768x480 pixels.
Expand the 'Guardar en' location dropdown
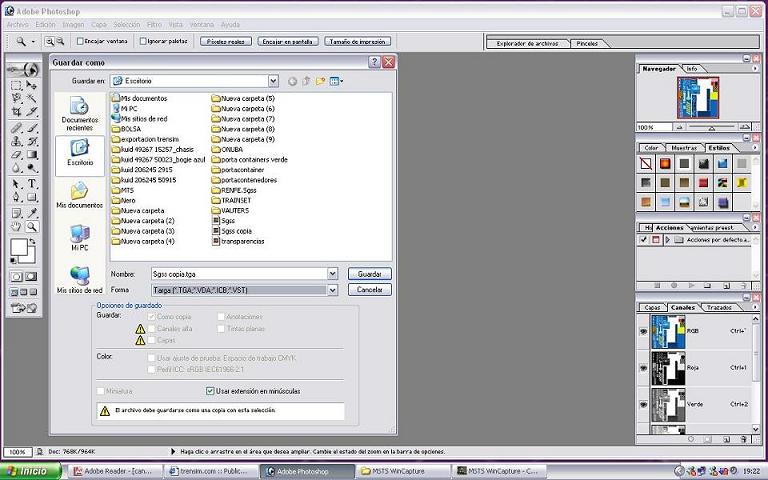click(x=272, y=81)
